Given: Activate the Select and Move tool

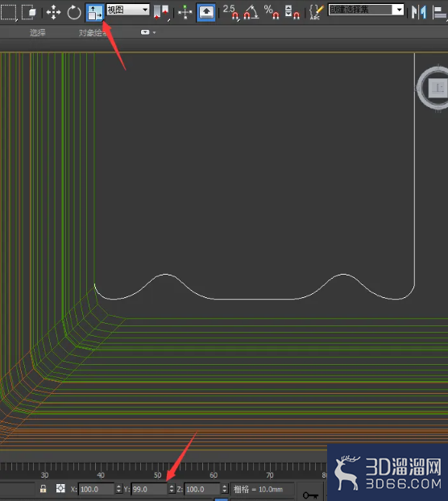Looking at the screenshot, I should click(53, 12).
